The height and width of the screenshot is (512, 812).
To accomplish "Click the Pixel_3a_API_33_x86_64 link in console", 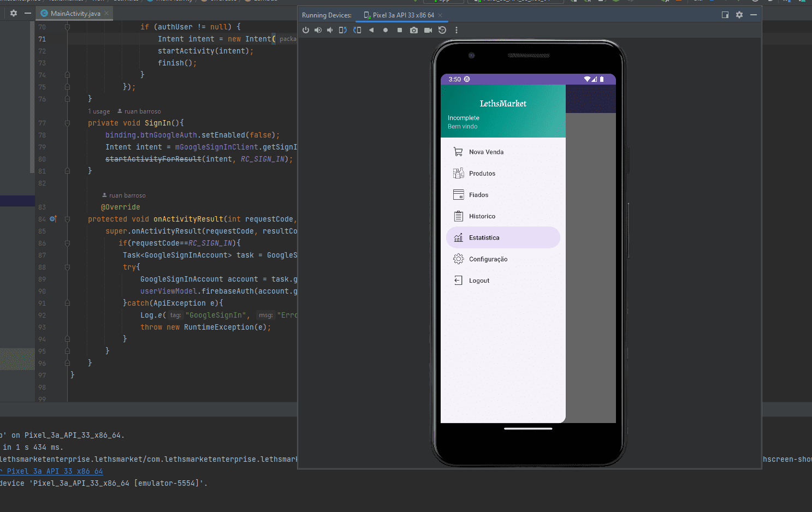I will pyautogui.click(x=54, y=471).
